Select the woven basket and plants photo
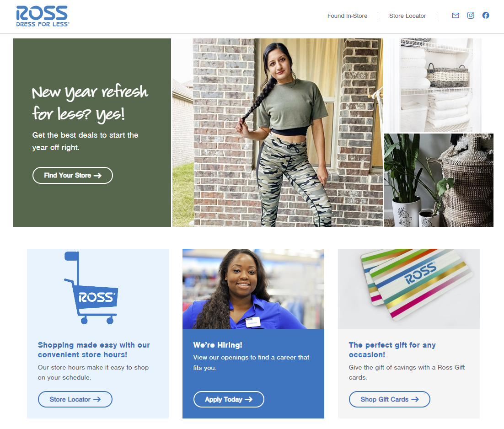Image resolution: width=504 pixels, height=429 pixels. click(x=439, y=180)
